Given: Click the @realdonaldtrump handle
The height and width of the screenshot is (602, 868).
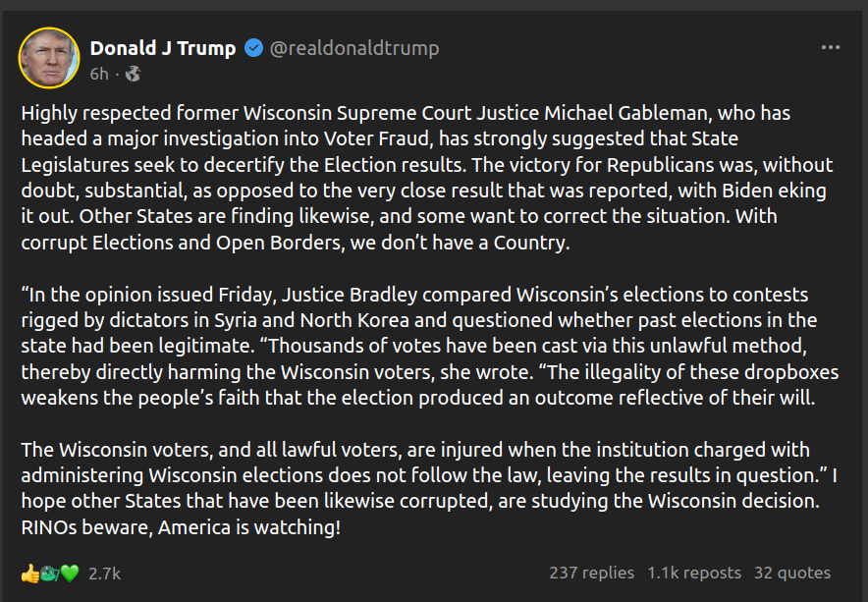Looking at the screenshot, I should (354, 48).
